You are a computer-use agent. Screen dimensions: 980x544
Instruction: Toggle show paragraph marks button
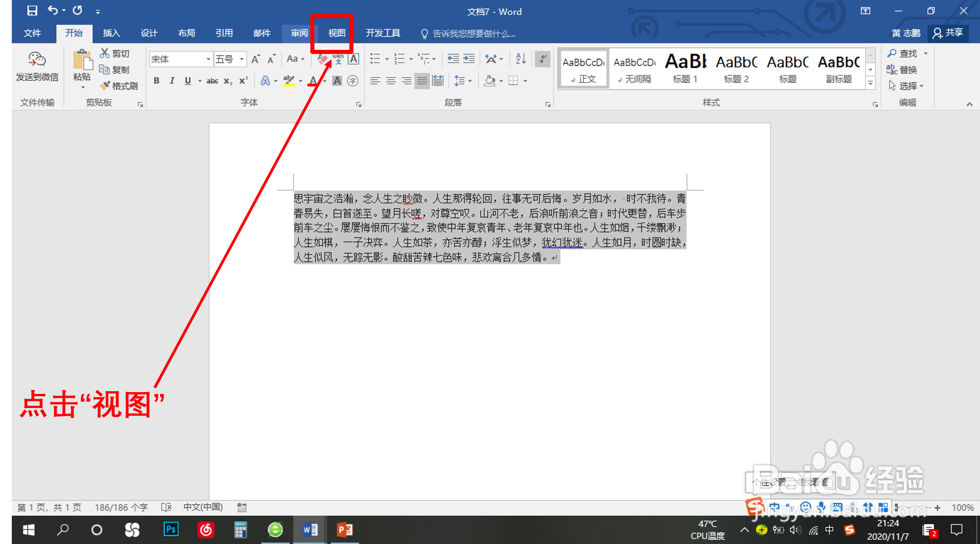tap(542, 58)
